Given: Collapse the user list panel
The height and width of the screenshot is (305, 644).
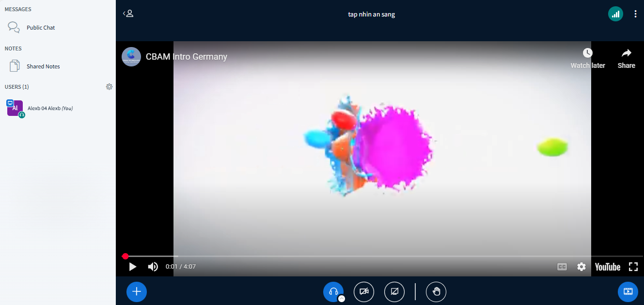Looking at the screenshot, I should tap(128, 14).
